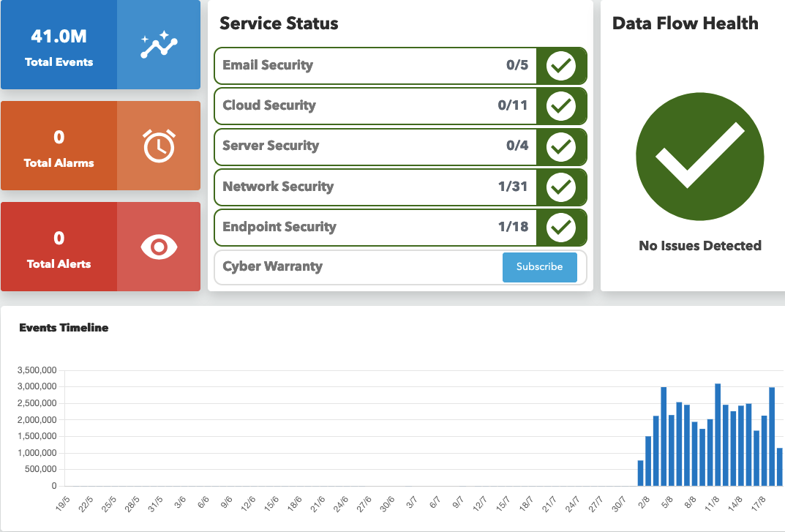
Task: Click the Server Security green checkmark icon
Action: pos(560,147)
